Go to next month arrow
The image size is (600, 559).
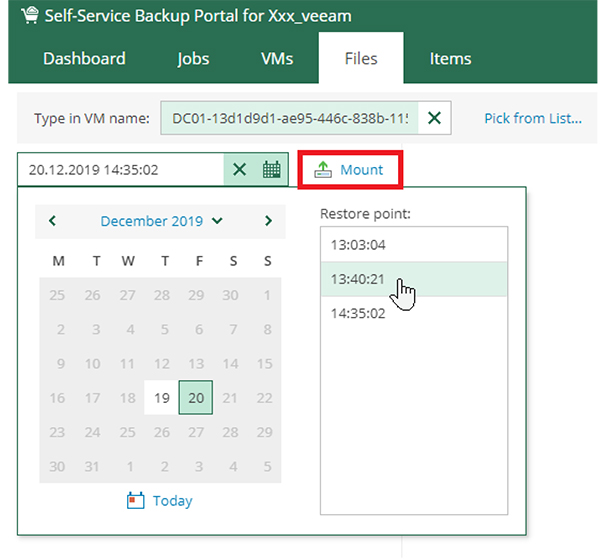(x=268, y=221)
